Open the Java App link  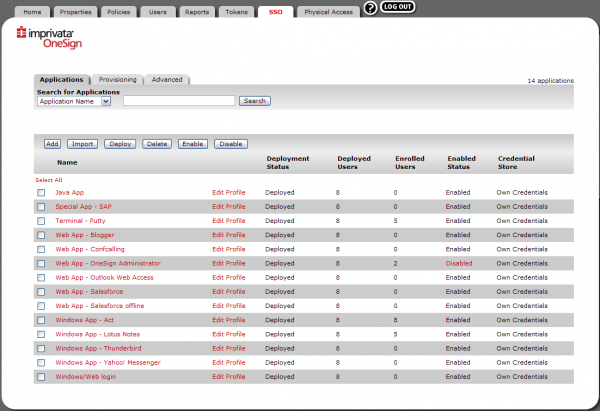click(x=69, y=192)
